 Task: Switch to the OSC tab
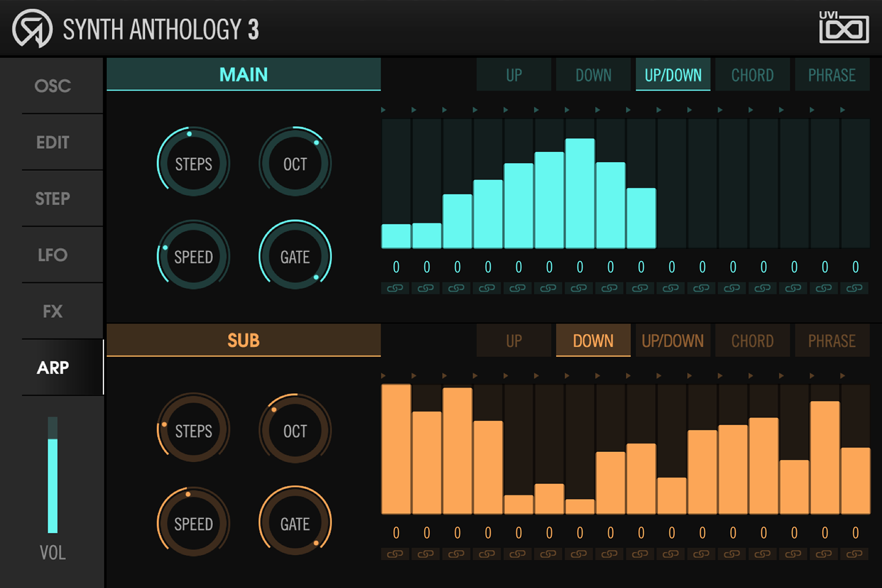[x=52, y=86]
